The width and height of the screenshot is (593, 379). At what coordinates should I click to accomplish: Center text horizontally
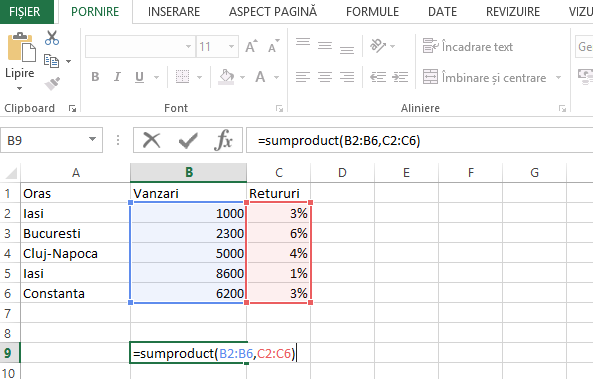click(x=325, y=77)
